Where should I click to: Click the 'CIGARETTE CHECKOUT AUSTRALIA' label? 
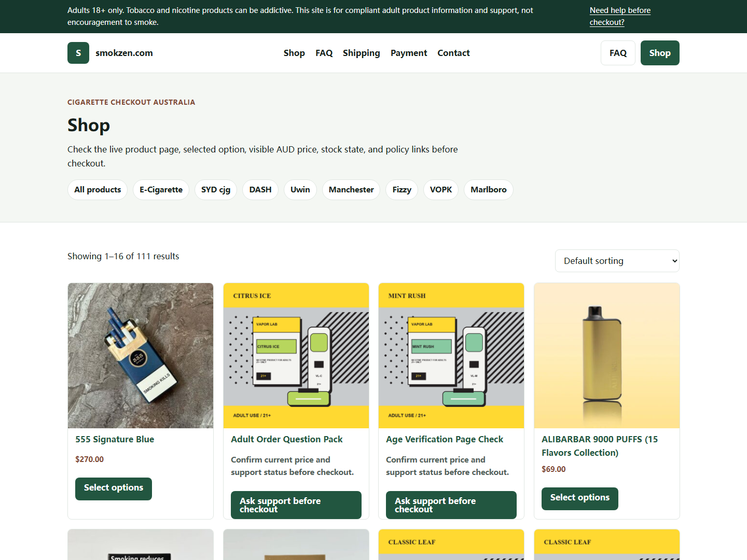tap(131, 102)
